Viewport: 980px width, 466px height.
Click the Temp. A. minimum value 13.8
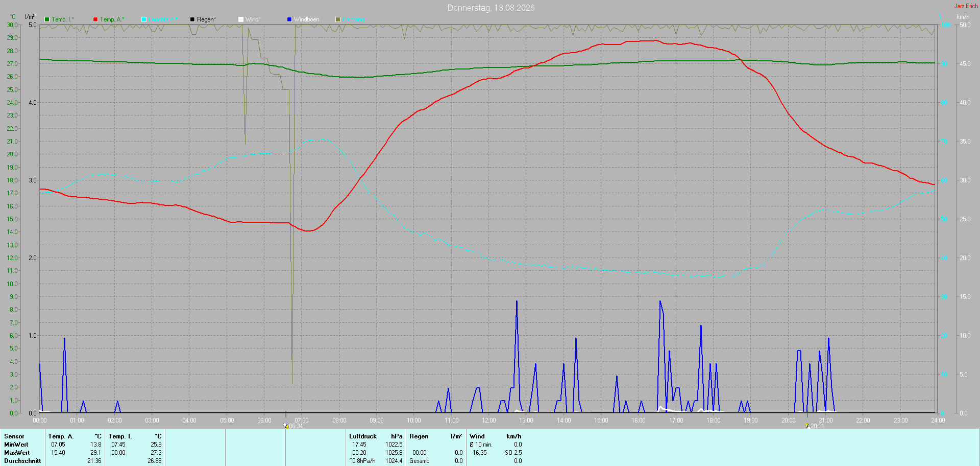pos(96,445)
